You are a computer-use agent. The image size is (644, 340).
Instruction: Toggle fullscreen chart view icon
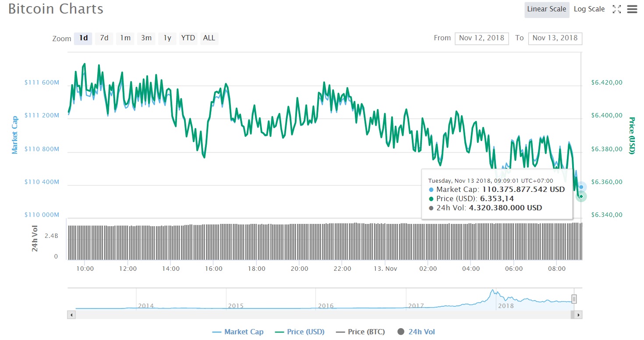pos(617,9)
